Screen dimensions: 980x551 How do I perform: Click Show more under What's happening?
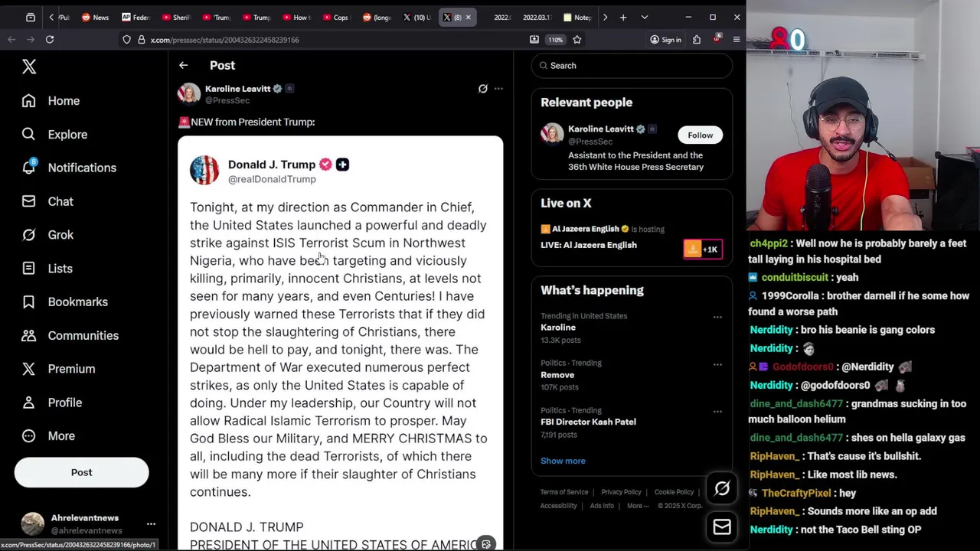point(563,461)
